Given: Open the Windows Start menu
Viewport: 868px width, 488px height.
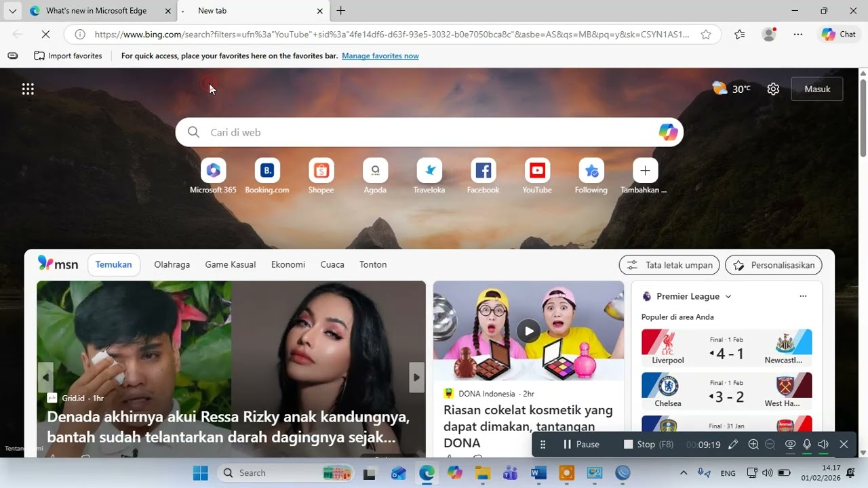Looking at the screenshot, I should pyautogui.click(x=201, y=473).
